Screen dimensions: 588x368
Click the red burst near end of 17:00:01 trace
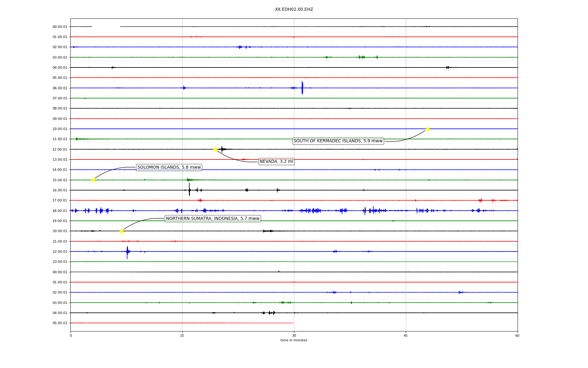tap(480, 201)
